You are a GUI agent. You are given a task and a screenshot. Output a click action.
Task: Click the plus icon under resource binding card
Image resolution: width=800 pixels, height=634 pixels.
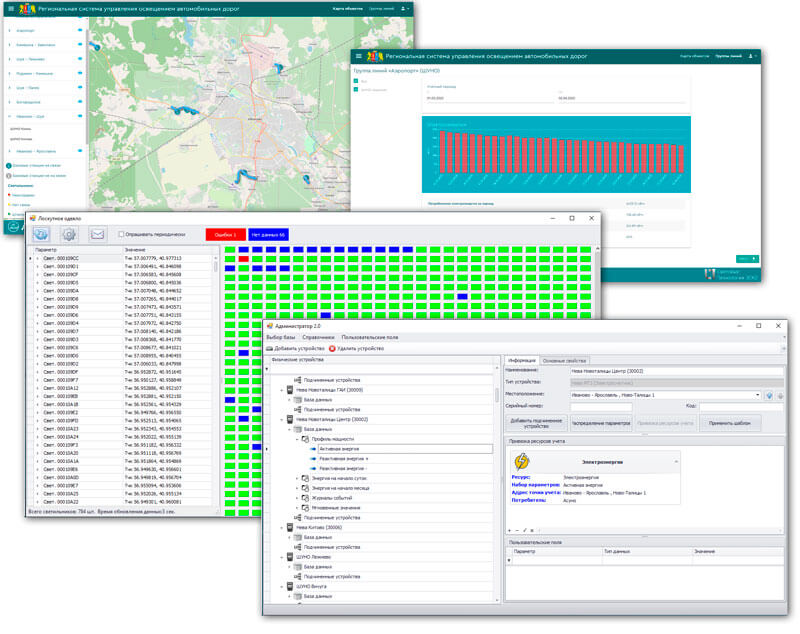(x=509, y=531)
